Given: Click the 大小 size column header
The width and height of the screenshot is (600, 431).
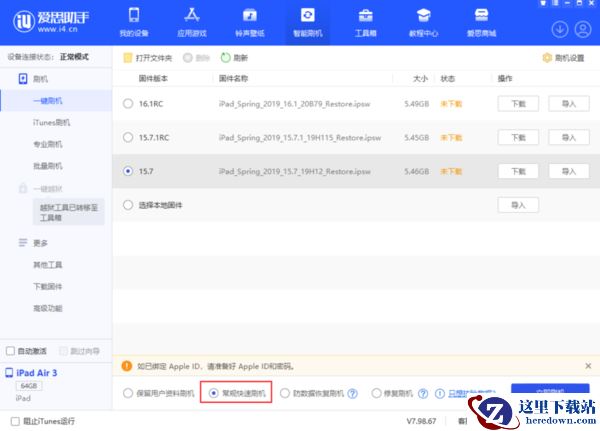Looking at the screenshot, I should (420, 78).
